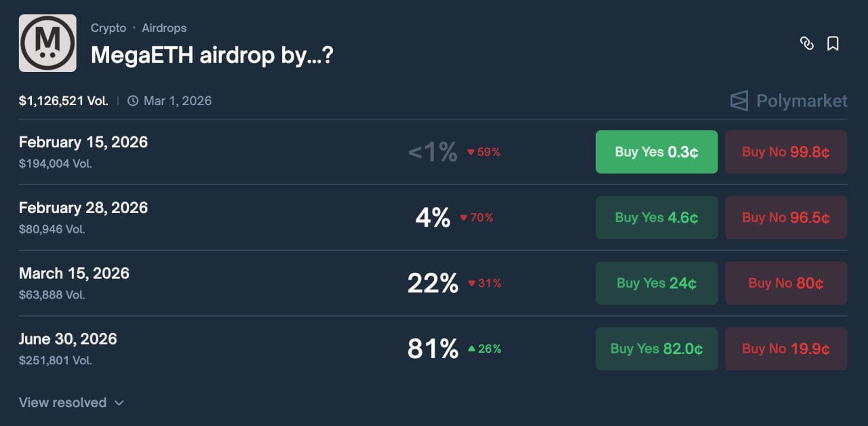Image resolution: width=868 pixels, height=426 pixels.
Task: Buy No at 99.8¢ for February 15
Action: [785, 152]
